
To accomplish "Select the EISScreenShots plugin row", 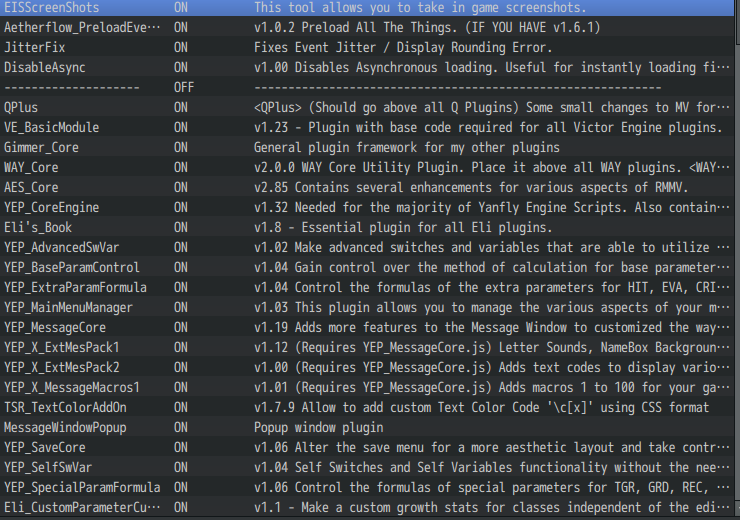I will coord(367,8).
